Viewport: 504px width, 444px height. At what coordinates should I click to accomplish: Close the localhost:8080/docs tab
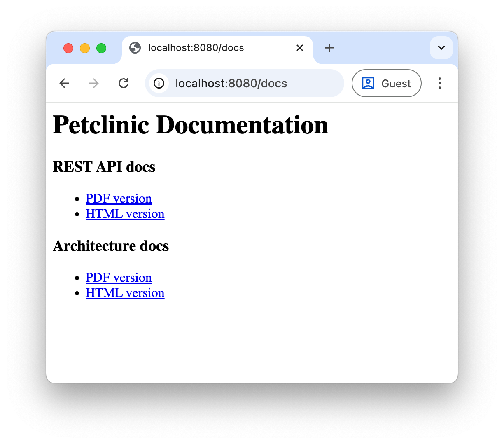[x=300, y=48]
